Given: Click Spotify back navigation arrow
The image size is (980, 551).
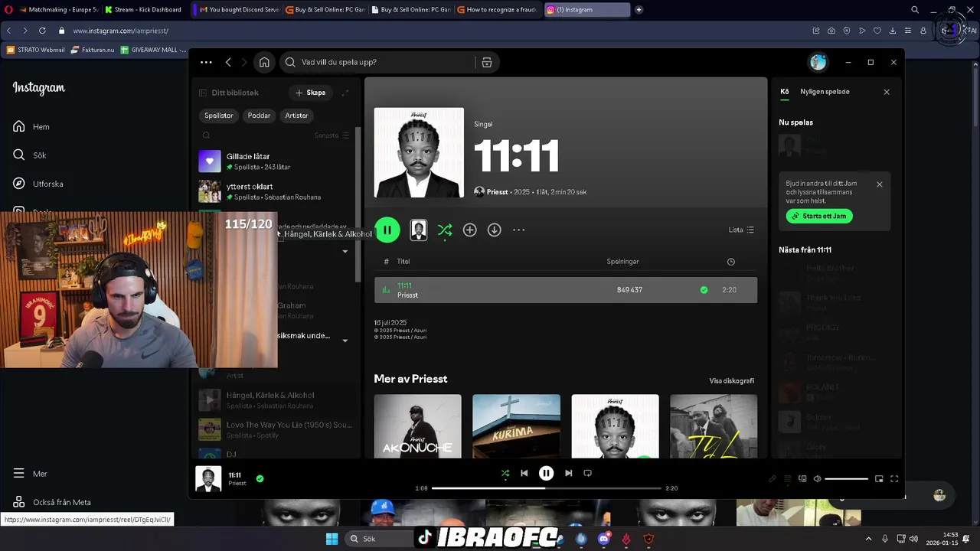Looking at the screenshot, I should [x=228, y=62].
